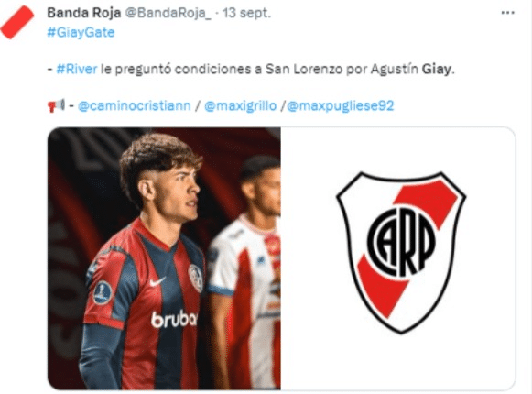Click the bold Giay name in tweet
This screenshot has height=394, width=532.
pos(437,69)
